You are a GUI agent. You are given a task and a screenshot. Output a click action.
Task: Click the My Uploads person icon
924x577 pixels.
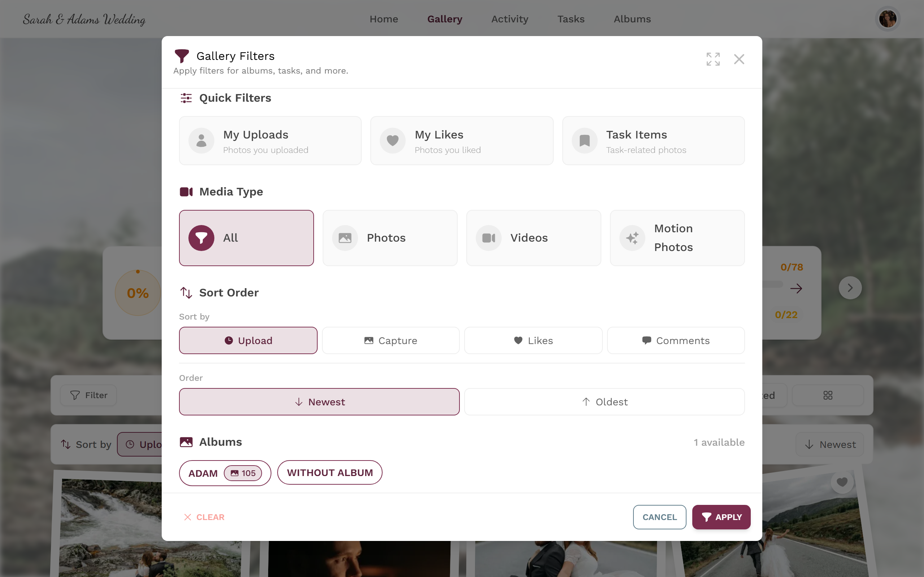coord(201,141)
